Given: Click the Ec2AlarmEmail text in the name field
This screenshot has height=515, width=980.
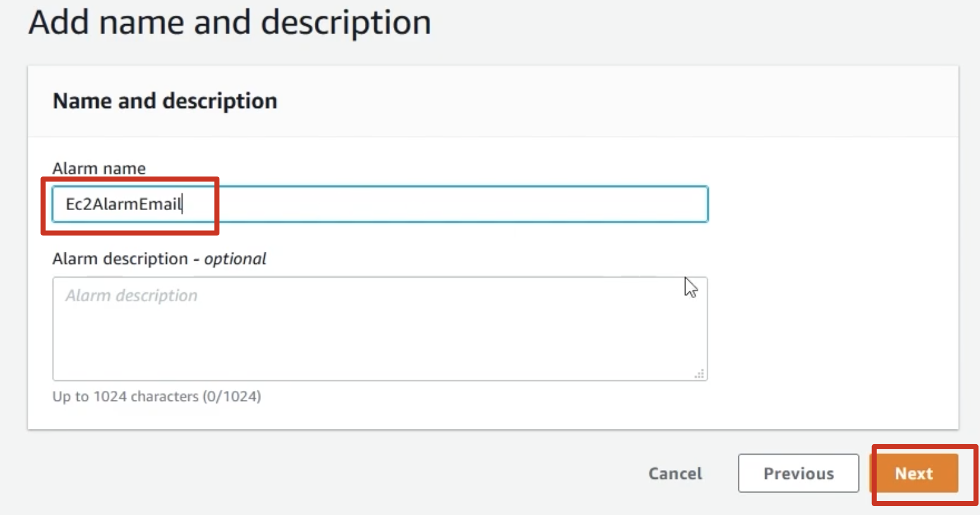Looking at the screenshot, I should (124, 204).
